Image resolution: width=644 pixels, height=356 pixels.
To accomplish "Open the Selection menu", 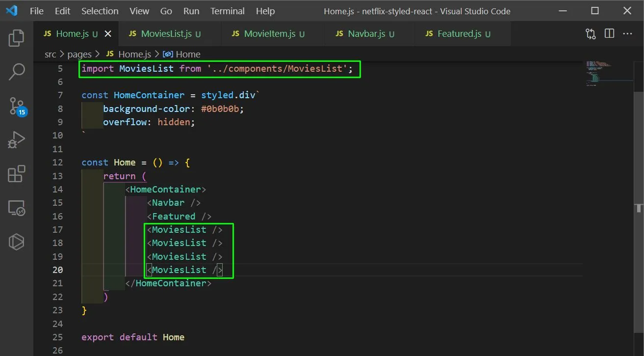I will 100,11.
